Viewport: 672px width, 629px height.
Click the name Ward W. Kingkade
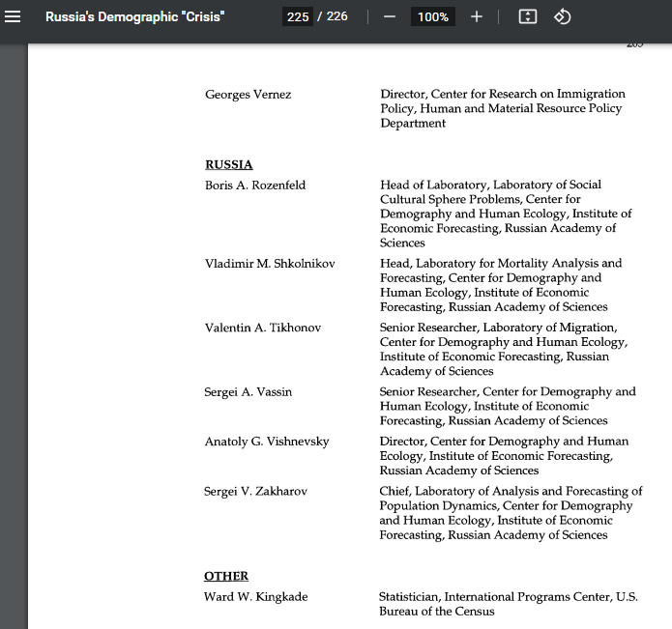coord(255,596)
